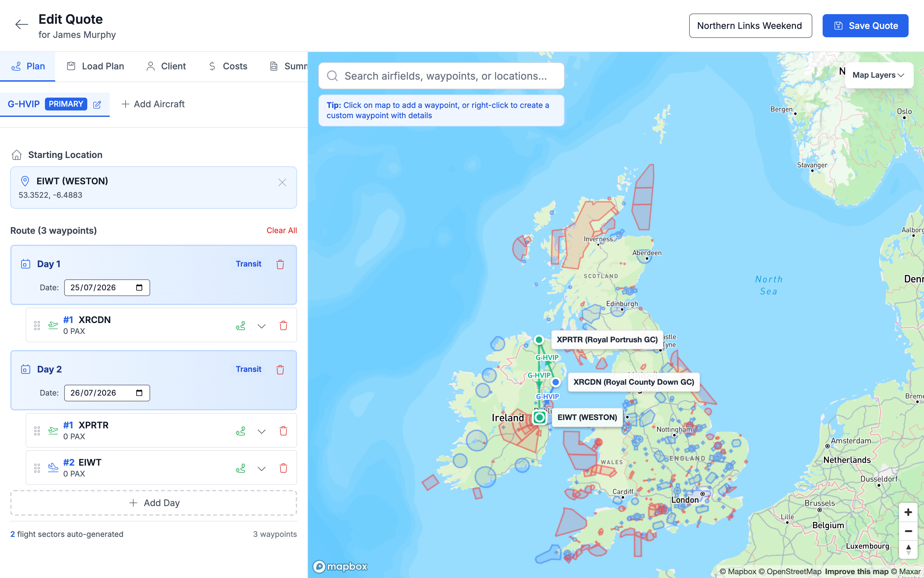Click Add Aircraft
The image size is (924, 578).
153,104
